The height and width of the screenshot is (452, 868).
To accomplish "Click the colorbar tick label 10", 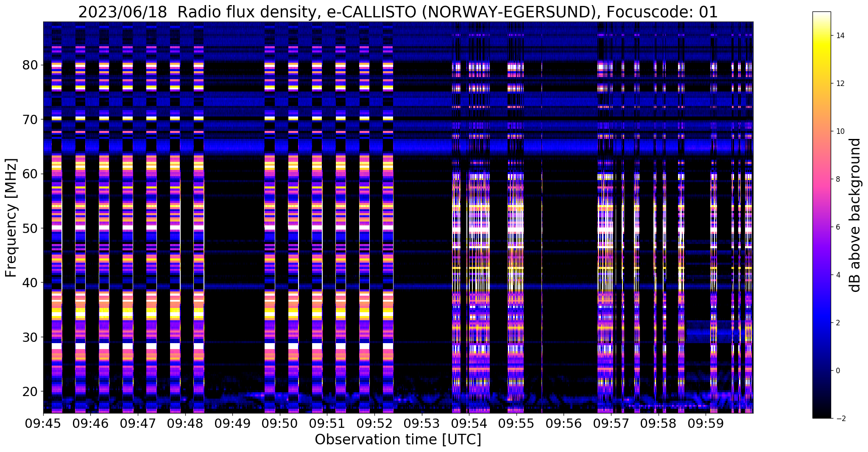I will pyautogui.click(x=840, y=131).
